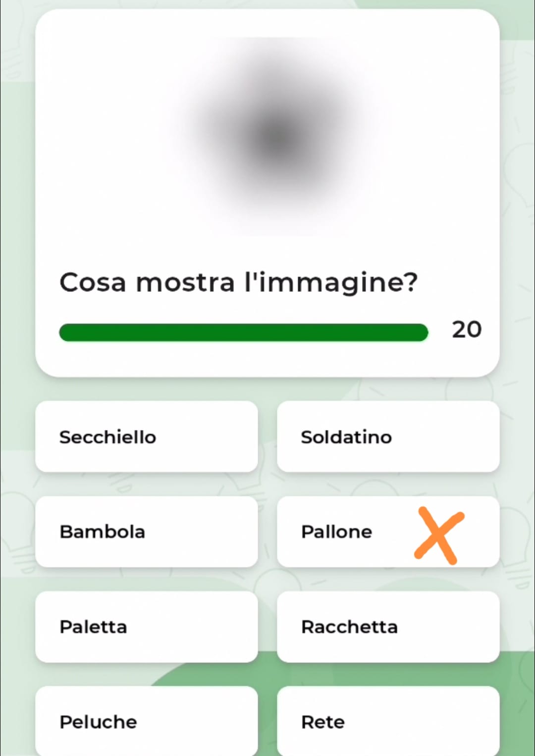Click the word 'Cosa' in the question
Image resolution: width=535 pixels, height=756 pixels.
click(x=93, y=282)
